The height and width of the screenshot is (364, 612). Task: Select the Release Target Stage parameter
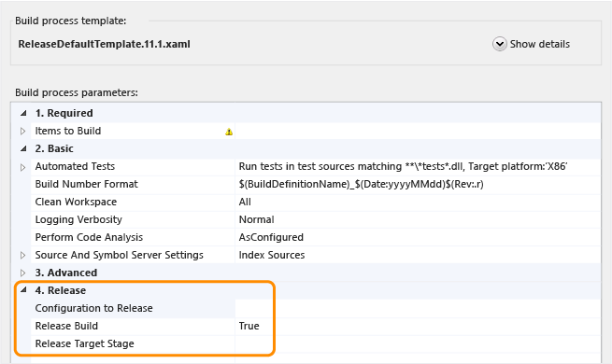pos(84,343)
